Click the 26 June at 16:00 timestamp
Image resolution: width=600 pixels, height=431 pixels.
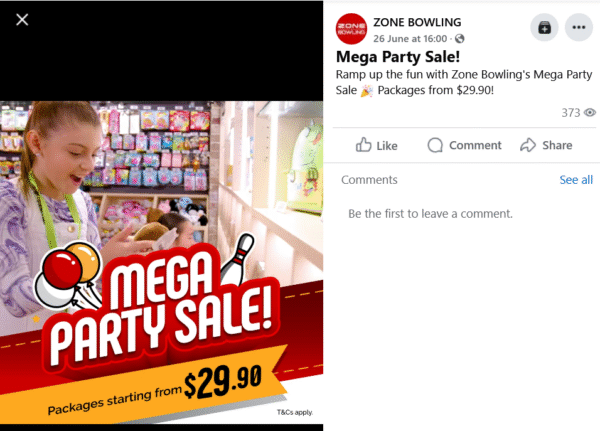click(x=410, y=39)
